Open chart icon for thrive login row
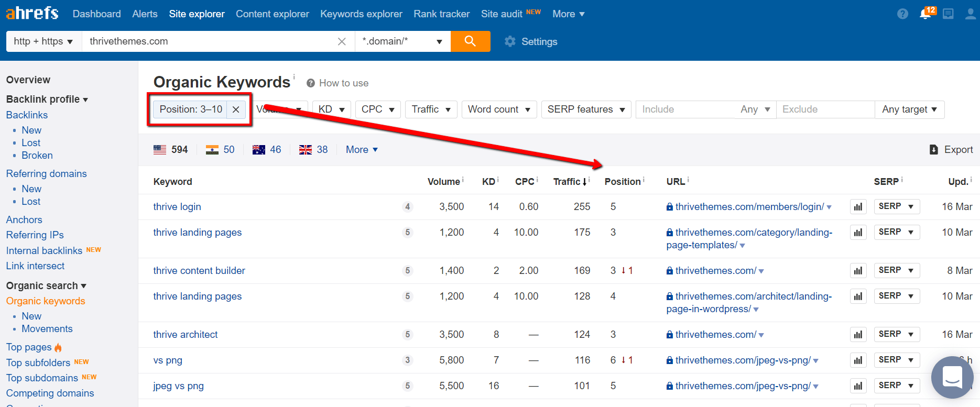This screenshot has width=980, height=407. tap(858, 207)
